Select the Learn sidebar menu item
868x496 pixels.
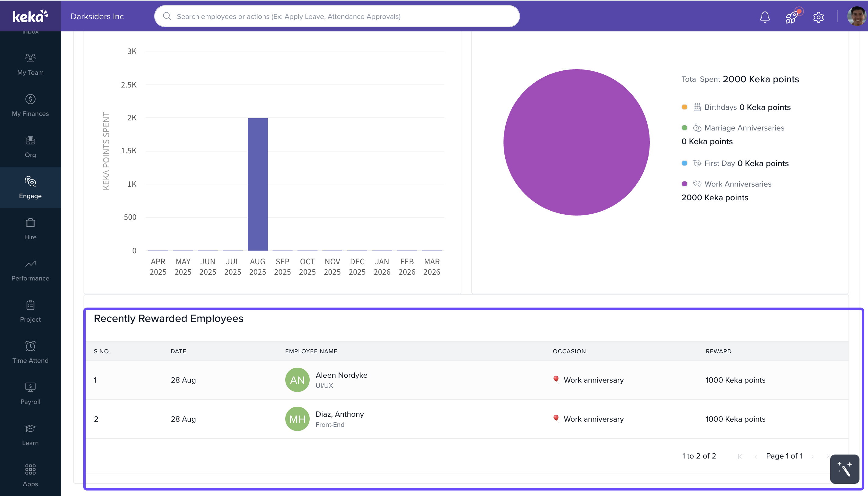click(x=30, y=435)
